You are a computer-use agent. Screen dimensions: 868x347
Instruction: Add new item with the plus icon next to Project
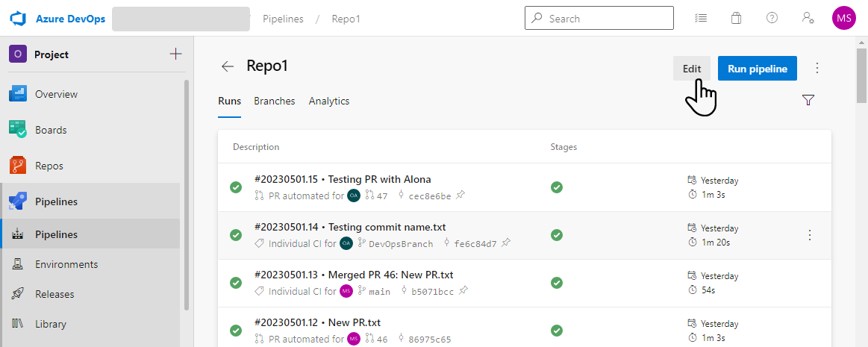coord(175,54)
